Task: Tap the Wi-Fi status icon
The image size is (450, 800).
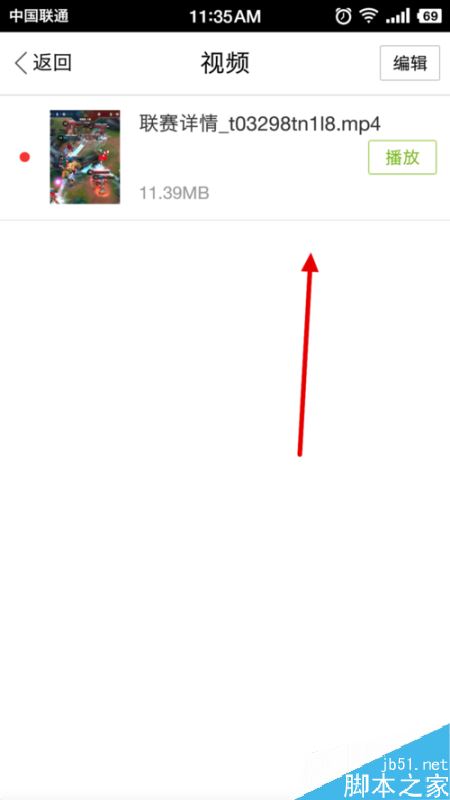Action: coord(368,16)
